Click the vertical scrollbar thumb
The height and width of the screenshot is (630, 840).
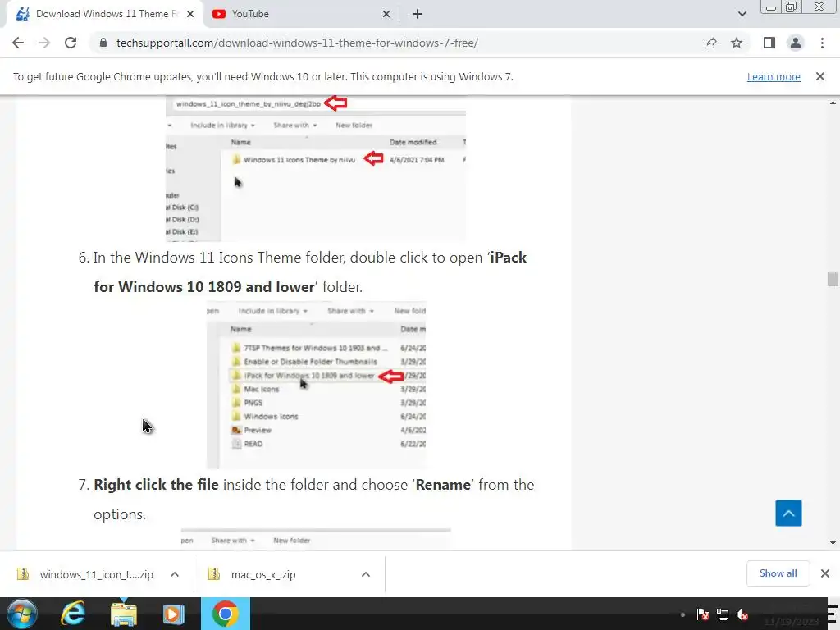click(x=833, y=279)
